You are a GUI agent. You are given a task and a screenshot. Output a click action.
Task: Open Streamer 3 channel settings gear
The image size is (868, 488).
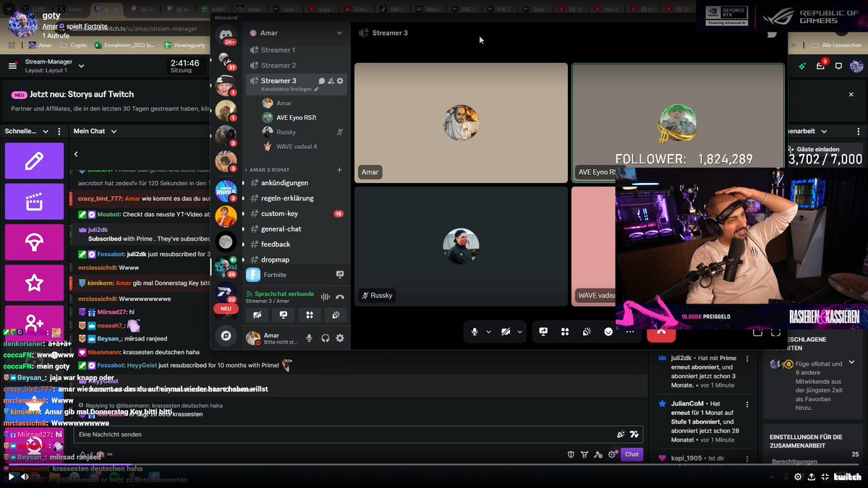pyautogui.click(x=340, y=81)
